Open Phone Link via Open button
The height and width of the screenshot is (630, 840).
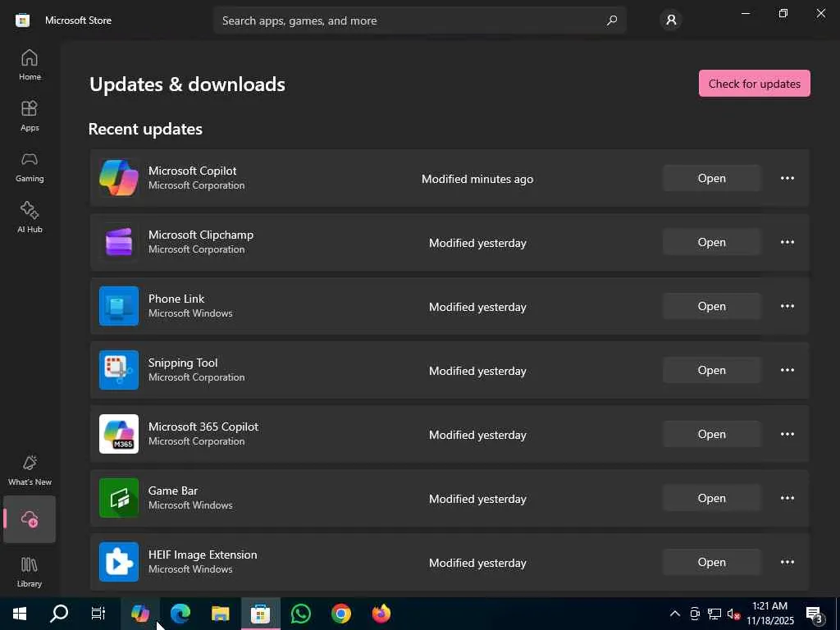pyautogui.click(x=711, y=306)
